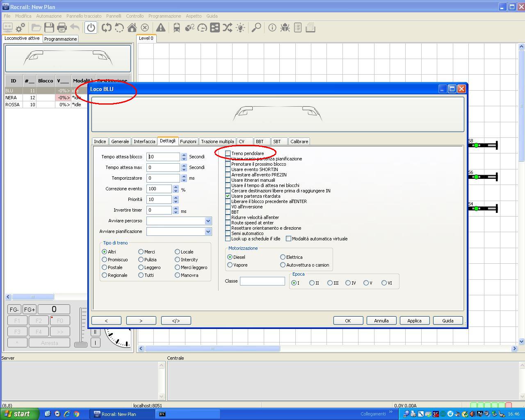Click the undo arrow toolbar icon
Viewport: 525px width, 420px height.
tap(74, 27)
